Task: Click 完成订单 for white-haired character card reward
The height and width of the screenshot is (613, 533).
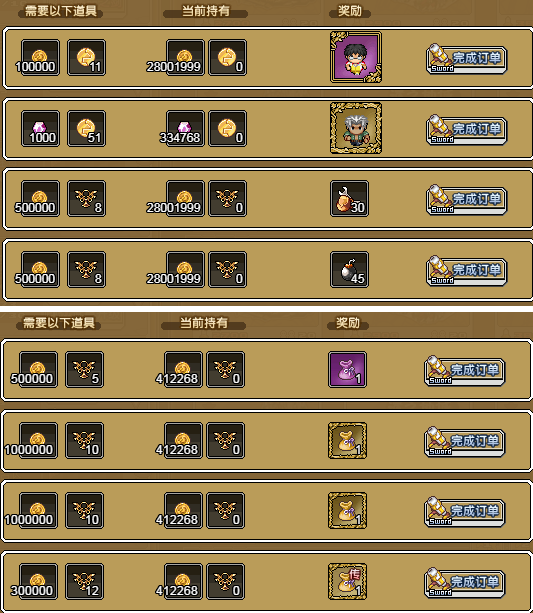Action: click(x=466, y=130)
